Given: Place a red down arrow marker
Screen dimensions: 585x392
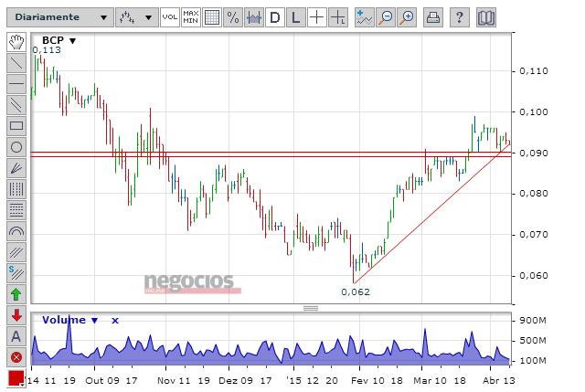Looking at the screenshot, I should 16,315.
